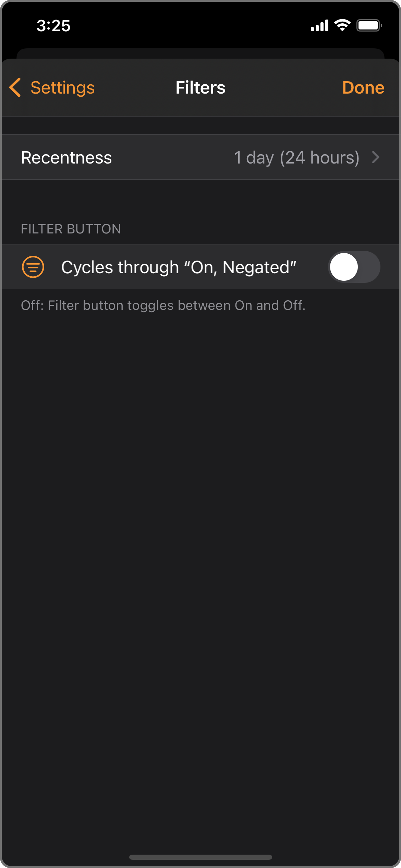Tap the back chevron arrow
This screenshot has width=401, height=868.
[15, 87]
